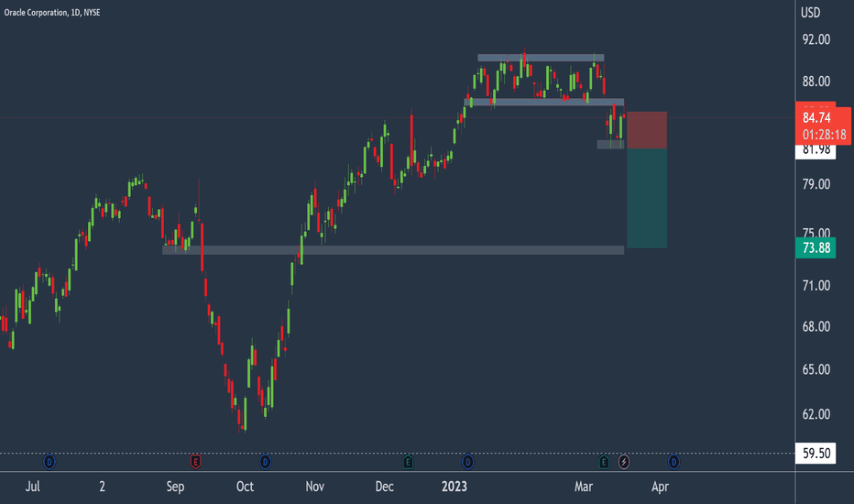Select the red stop-loss zone of short position
Screen dimensions: 854x504
point(647,130)
